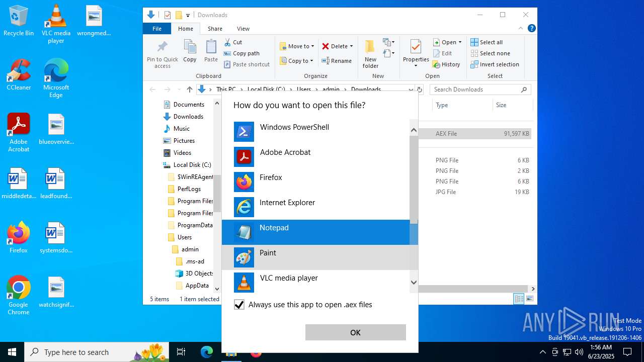Image resolution: width=644 pixels, height=362 pixels.
Task: Sort files by the Size column header
Action: click(x=512, y=105)
